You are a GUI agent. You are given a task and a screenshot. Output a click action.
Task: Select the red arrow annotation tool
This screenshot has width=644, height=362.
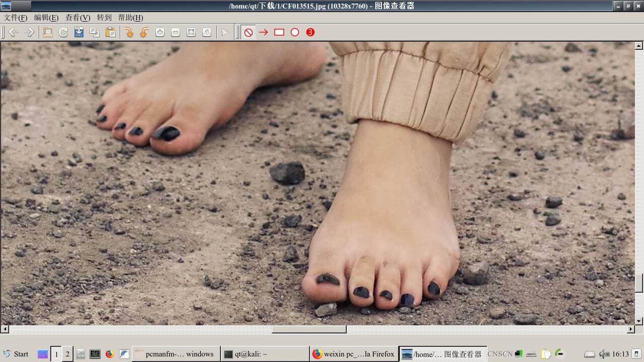click(x=264, y=32)
